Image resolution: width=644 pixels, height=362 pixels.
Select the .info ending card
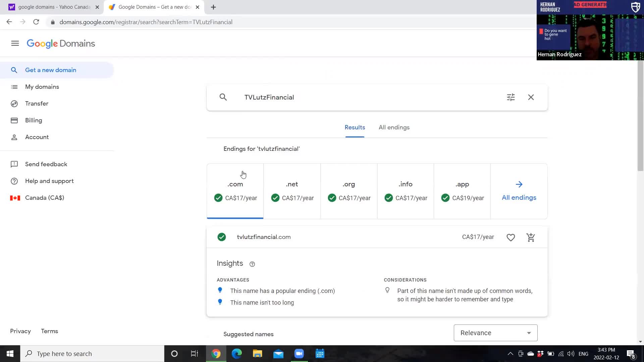[x=406, y=191]
